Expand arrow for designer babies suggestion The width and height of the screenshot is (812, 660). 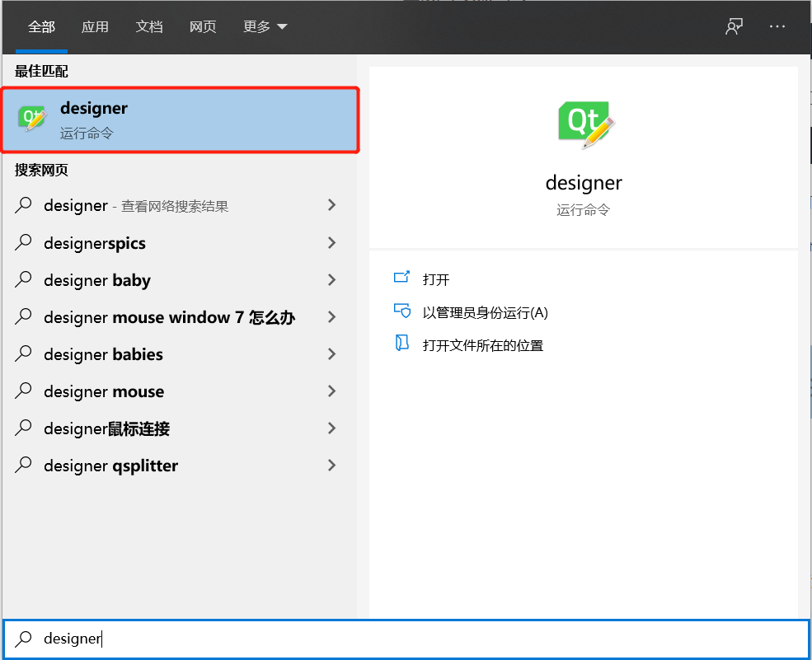tap(332, 353)
